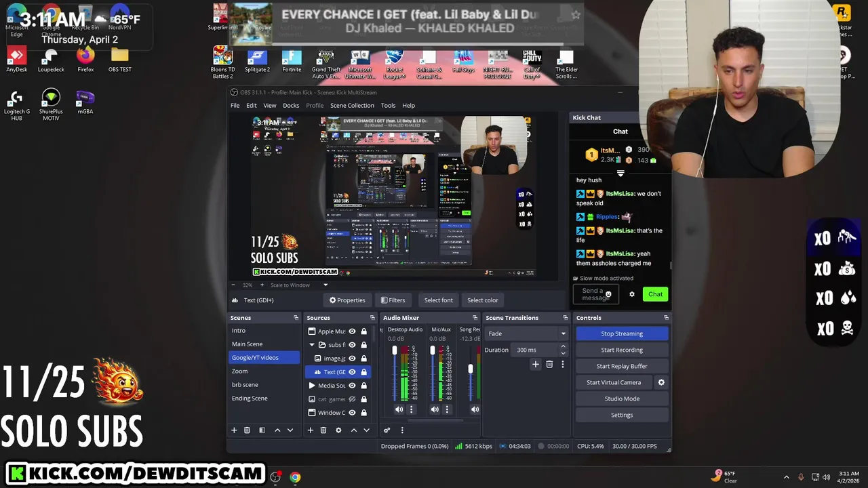Unlock the Text (GDI+) source
The width and height of the screenshot is (868, 488).
click(x=363, y=372)
